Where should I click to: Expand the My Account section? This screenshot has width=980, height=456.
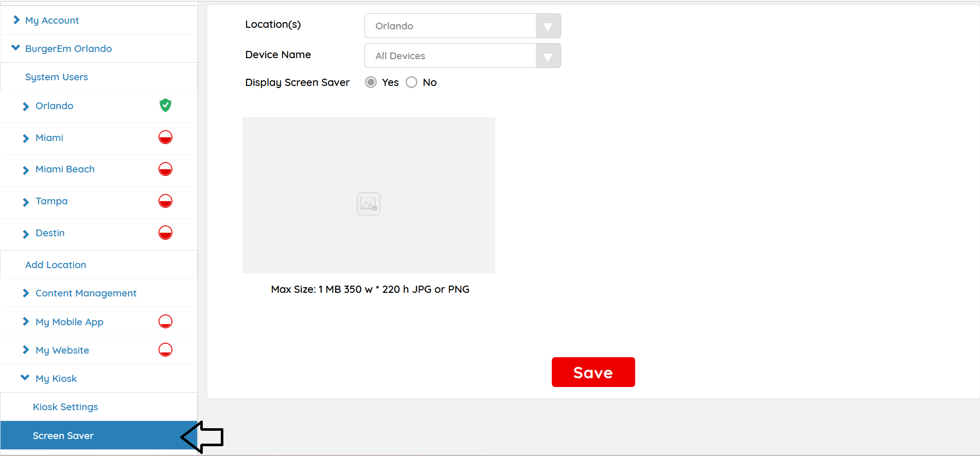(x=52, y=20)
